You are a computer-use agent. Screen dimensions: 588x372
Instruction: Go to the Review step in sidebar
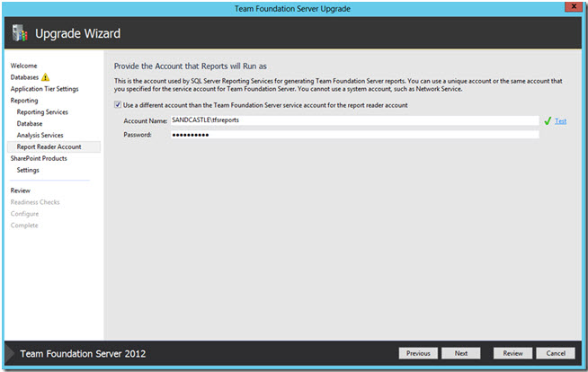[21, 190]
